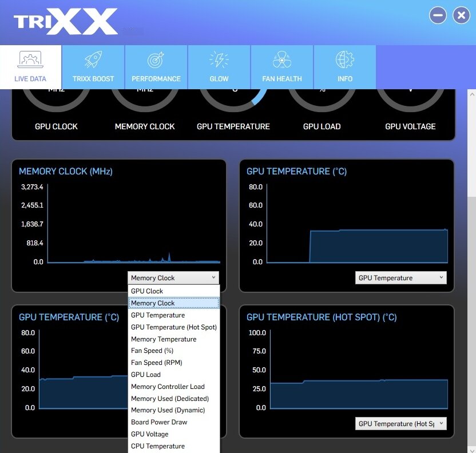Click the Performance target icon
476x453 pixels.
(156, 59)
